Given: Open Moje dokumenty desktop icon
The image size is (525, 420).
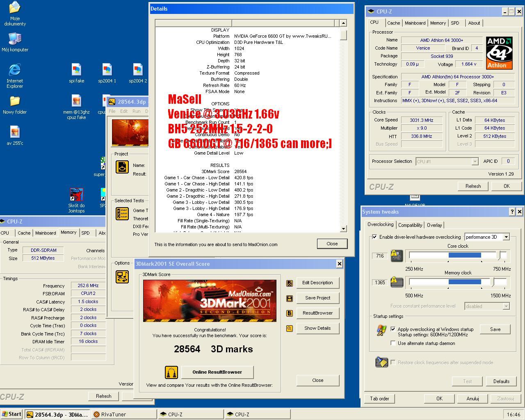Looking at the screenshot, I should pos(15,14).
